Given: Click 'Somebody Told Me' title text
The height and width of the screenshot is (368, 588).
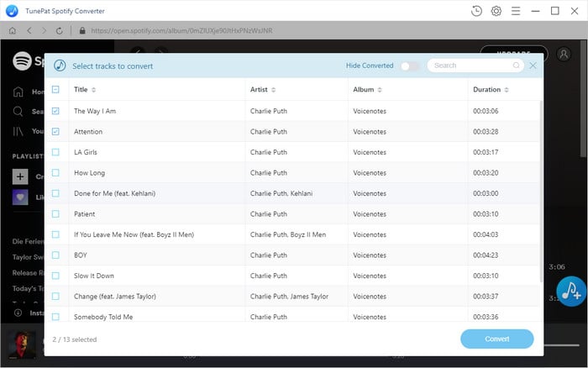Looking at the screenshot, I should [x=103, y=317].
